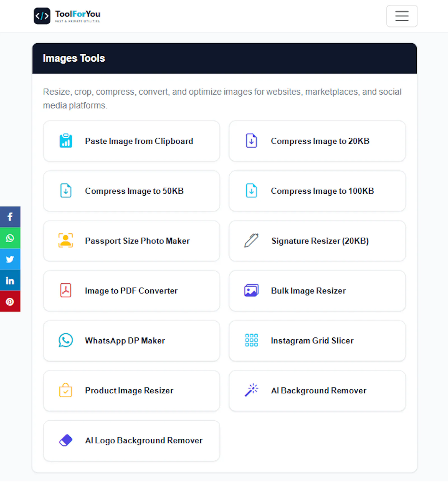The width and height of the screenshot is (448, 482).
Task: Click the pictures icon for Bulk Image Resizer
Action: (251, 290)
